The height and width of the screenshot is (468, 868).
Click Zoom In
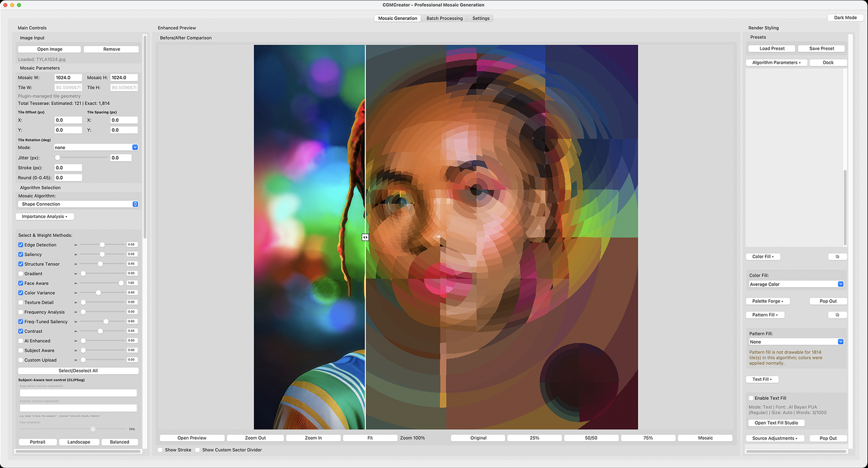point(313,438)
